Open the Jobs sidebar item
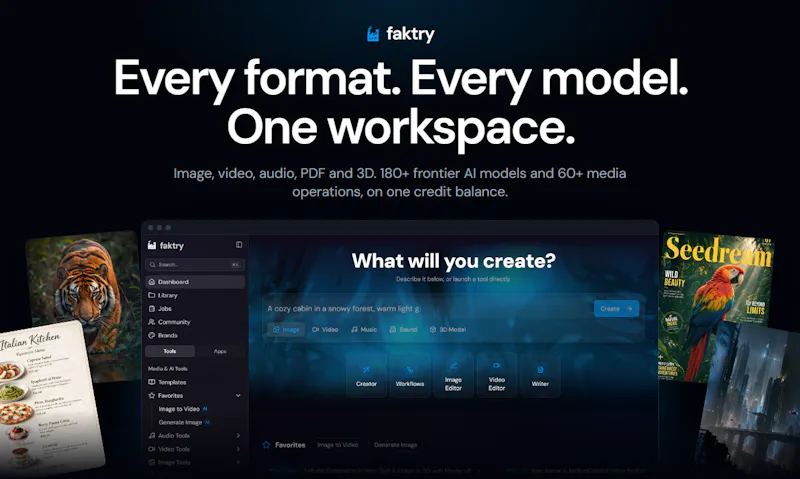The height and width of the screenshot is (479, 800). pos(195,309)
